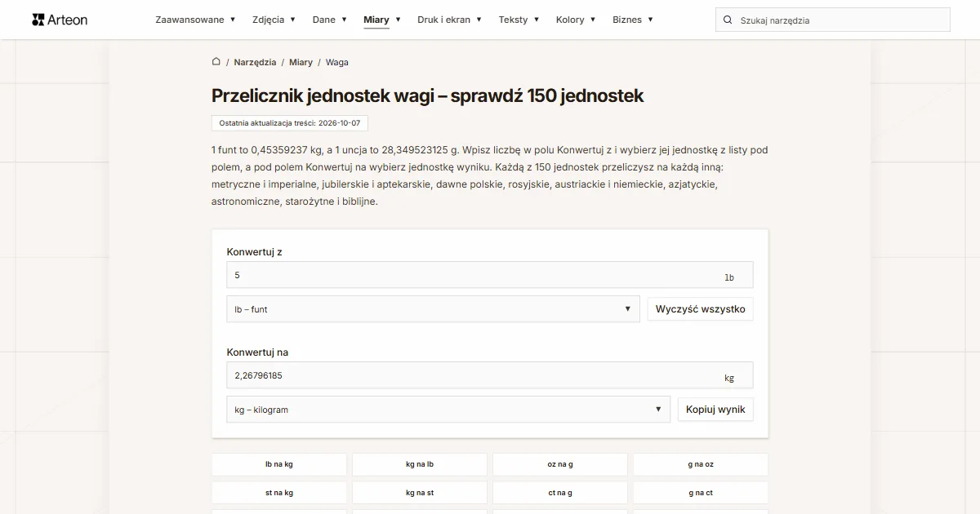Open the Biznes menu

click(x=633, y=20)
